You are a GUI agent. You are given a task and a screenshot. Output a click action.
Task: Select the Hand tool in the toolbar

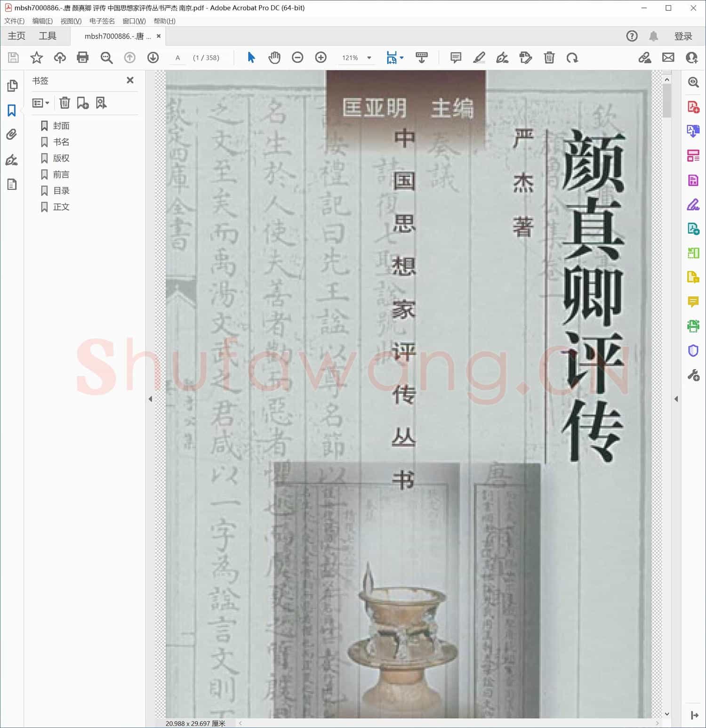coord(274,57)
